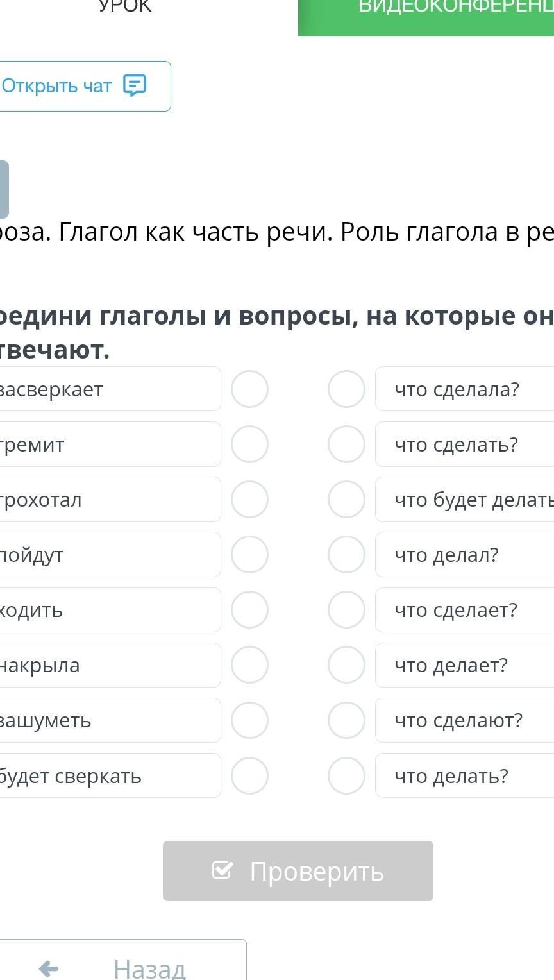The height and width of the screenshot is (980, 554).
Task: Open the ВИДЕОКОНФЕРЕНЦИЯ tab
Action: (449, 10)
